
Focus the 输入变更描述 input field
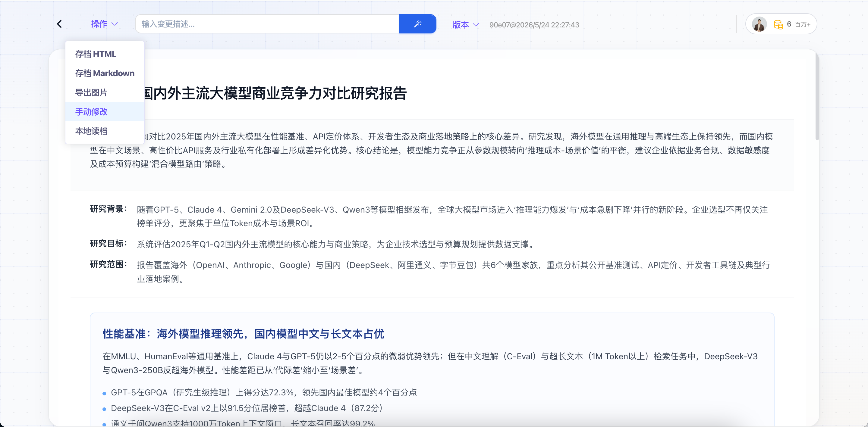point(267,24)
